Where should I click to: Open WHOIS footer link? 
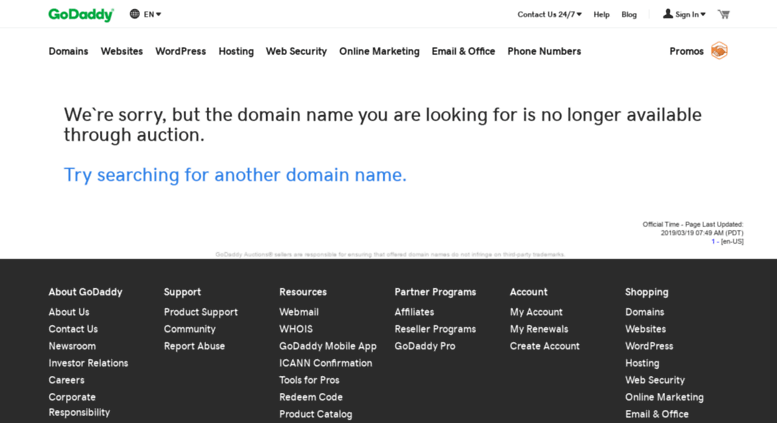pyautogui.click(x=296, y=329)
